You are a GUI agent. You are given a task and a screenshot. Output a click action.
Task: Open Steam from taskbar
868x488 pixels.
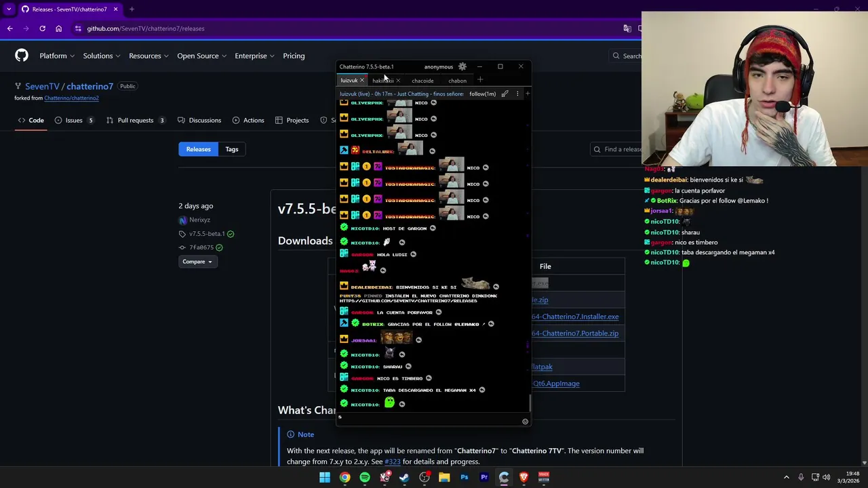405,477
